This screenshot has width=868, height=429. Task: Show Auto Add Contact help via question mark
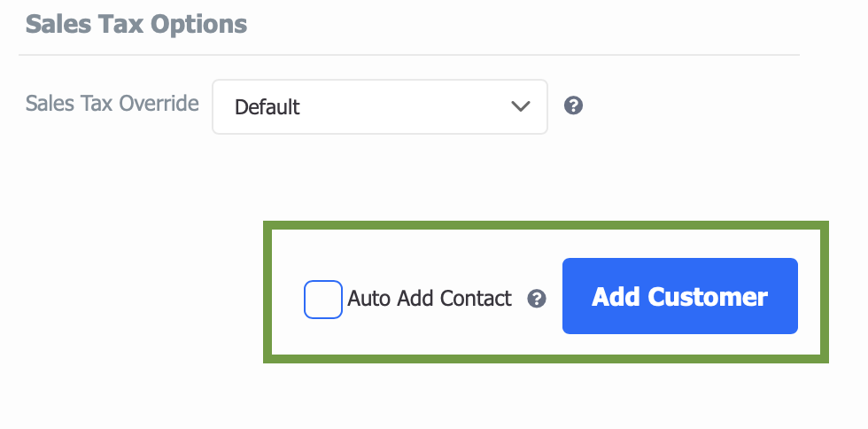tap(537, 299)
